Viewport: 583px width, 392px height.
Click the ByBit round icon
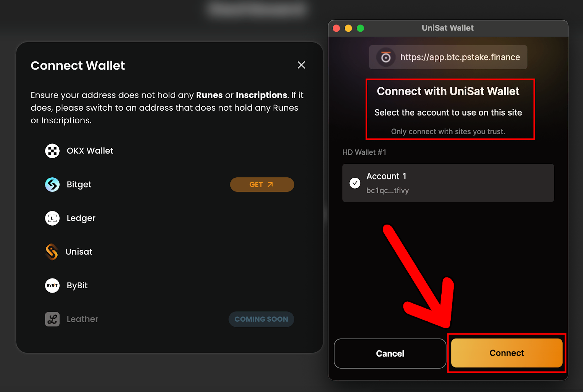[x=52, y=285]
